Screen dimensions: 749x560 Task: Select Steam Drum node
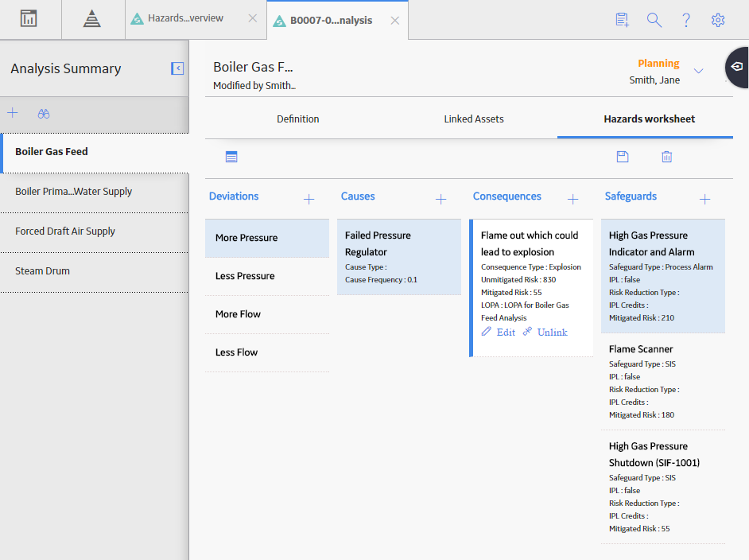pyautogui.click(x=95, y=271)
